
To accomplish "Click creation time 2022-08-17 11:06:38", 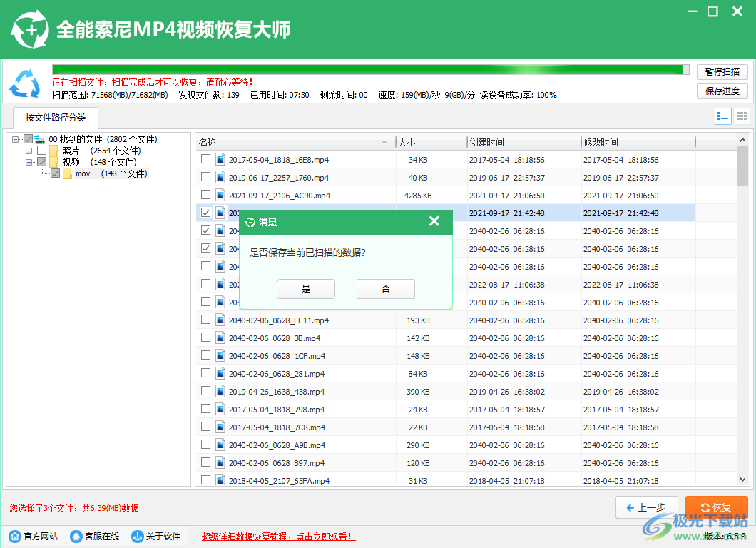I will (506, 285).
